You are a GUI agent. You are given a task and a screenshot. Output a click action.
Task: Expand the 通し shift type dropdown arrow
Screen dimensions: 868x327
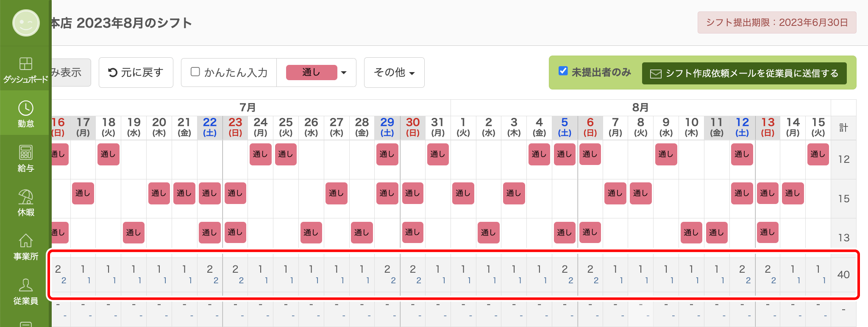tap(344, 73)
